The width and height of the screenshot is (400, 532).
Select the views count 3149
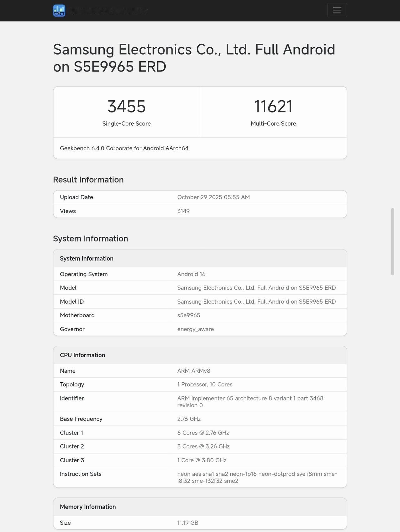183,211
